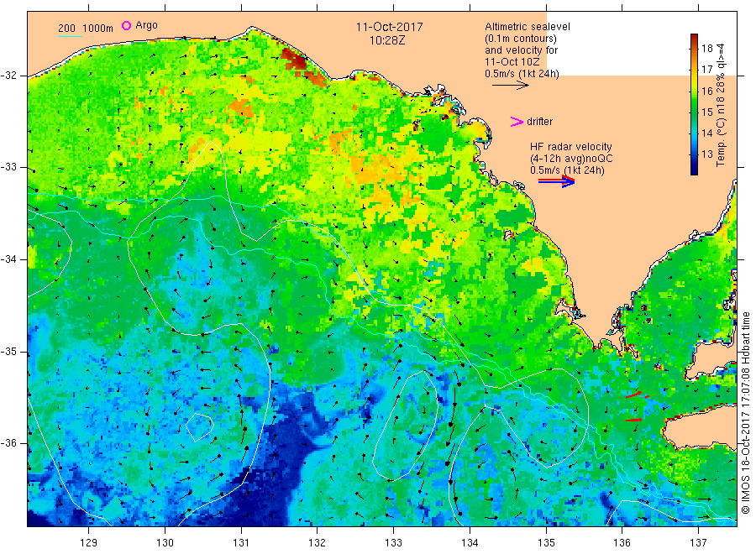756x554 pixels.
Task: Click the '11-Oct 10Z' legend text
Action: coord(512,61)
